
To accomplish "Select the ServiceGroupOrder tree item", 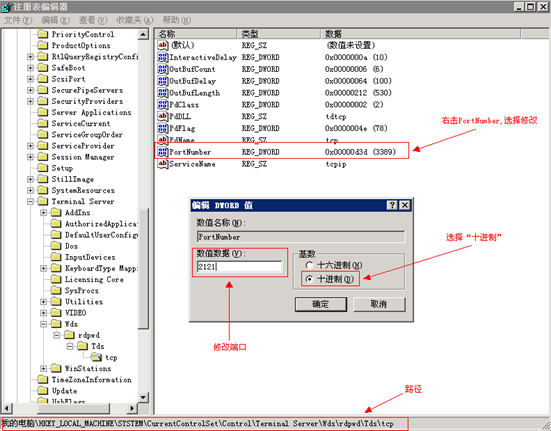I will click(87, 135).
